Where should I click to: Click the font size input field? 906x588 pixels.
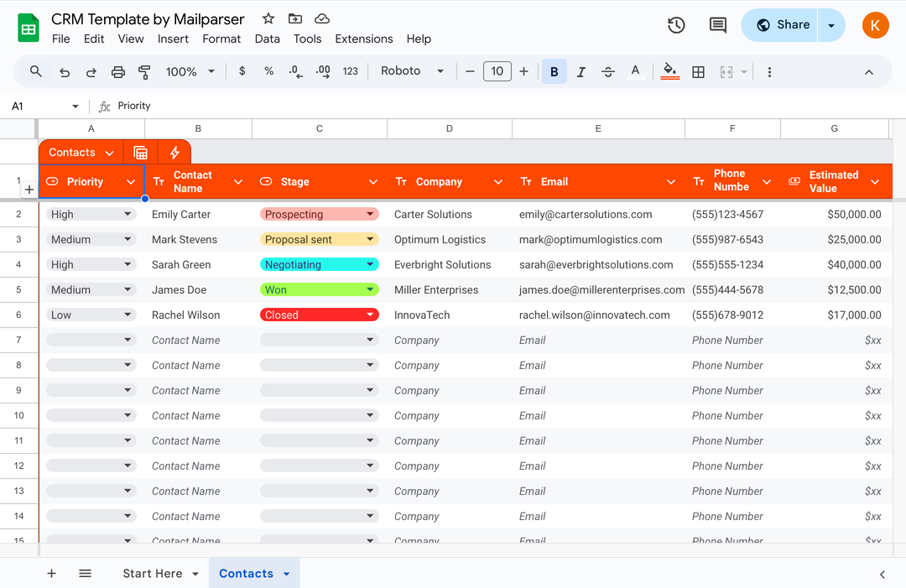(x=497, y=71)
